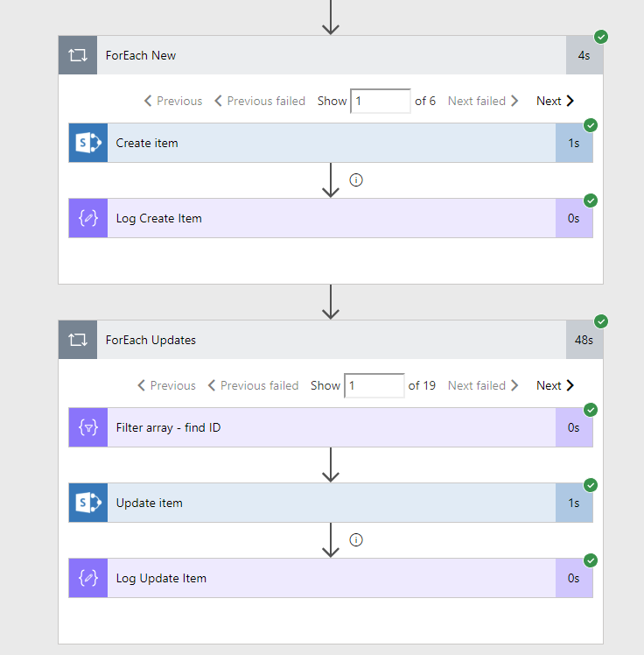Click the iteration number field of 19
This screenshot has width=644, height=655.
[x=374, y=385]
